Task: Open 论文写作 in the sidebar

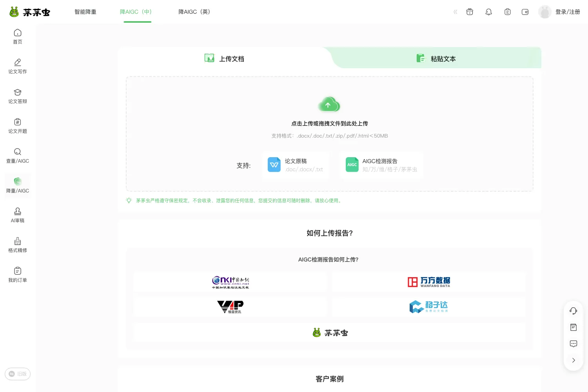Action: click(x=18, y=66)
